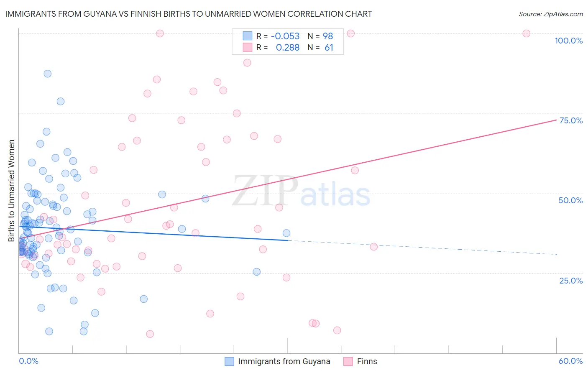Viewport: 588px width, 373px height.
Task: Click the 100.0% y-axis label
Action: 568,41
